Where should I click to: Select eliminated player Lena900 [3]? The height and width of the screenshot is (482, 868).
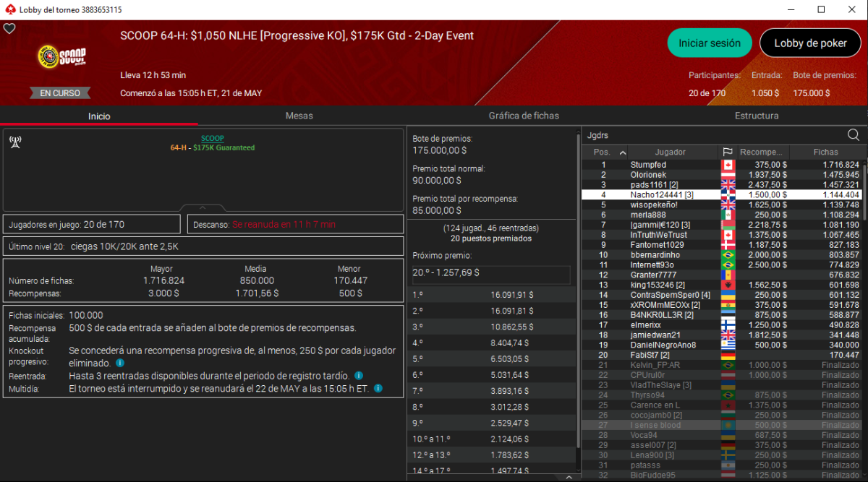tap(722, 455)
